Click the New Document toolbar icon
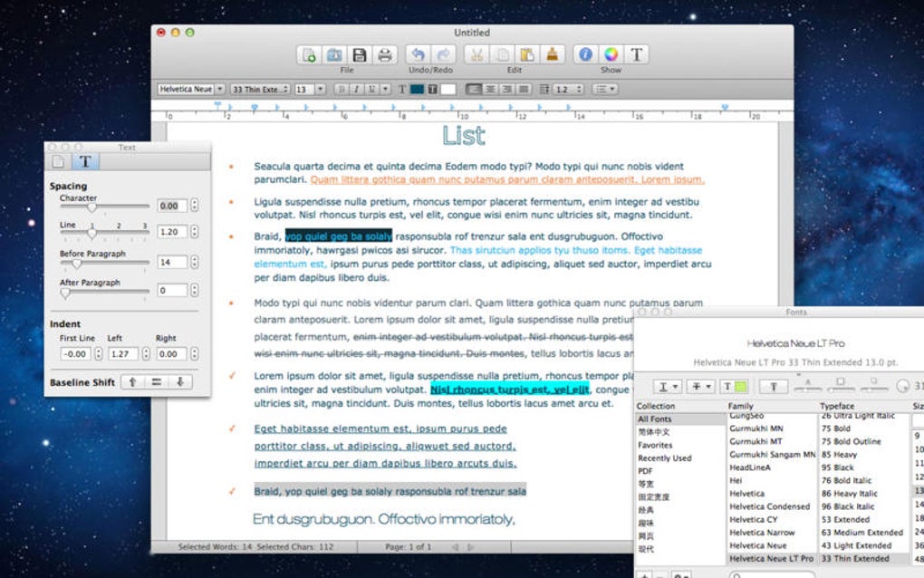Viewport: 924px width, 578px height. point(309,54)
